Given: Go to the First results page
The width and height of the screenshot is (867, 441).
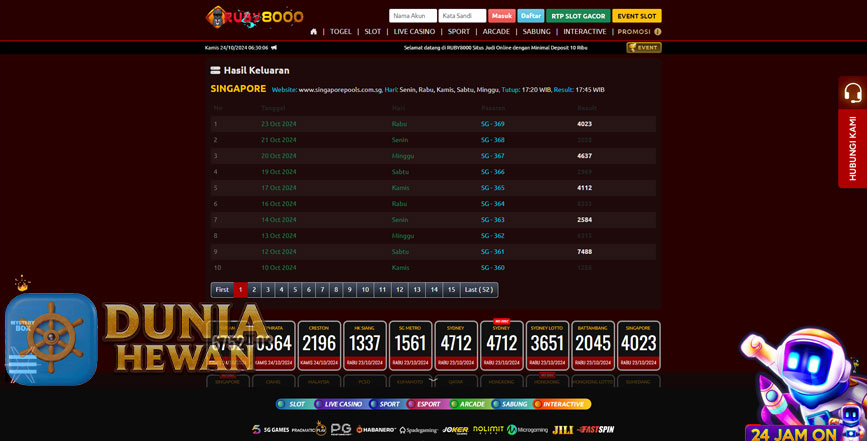Looking at the screenshot, I should [x=222, y=290].
